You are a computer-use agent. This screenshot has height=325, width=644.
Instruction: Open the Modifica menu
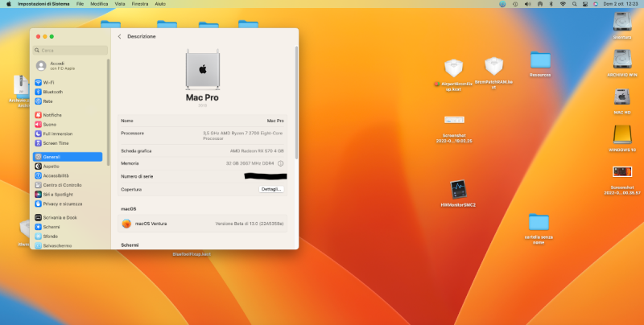[99, 4]
